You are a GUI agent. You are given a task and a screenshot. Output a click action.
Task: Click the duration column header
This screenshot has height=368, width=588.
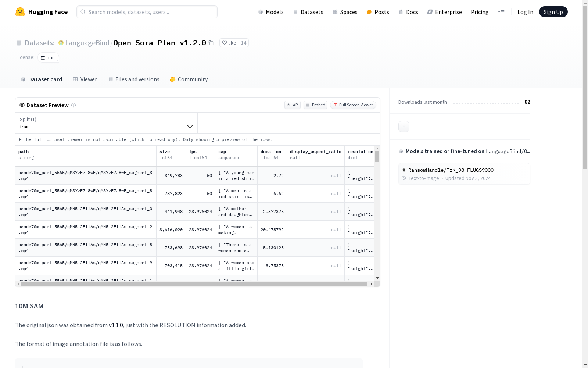click(x=272, y=156)
